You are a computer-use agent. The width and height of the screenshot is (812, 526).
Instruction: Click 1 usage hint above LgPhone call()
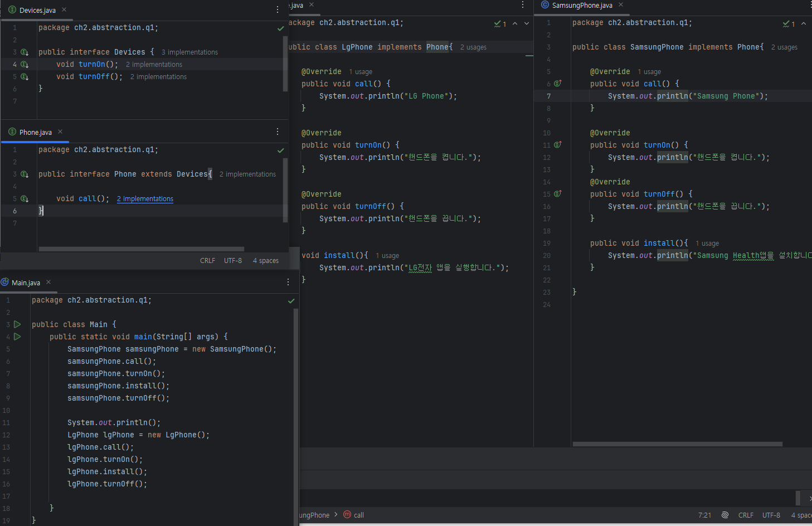pos(361,72)
